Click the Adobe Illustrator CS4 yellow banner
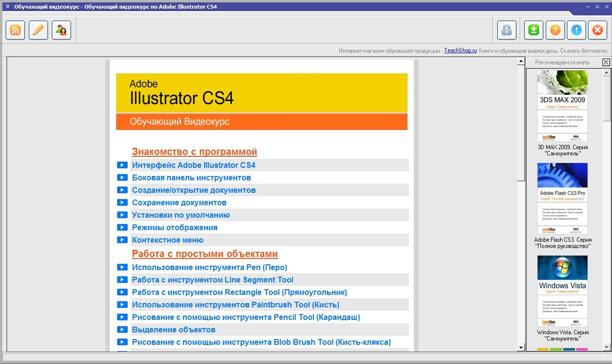612x364 pixels. tap(262, 93)
